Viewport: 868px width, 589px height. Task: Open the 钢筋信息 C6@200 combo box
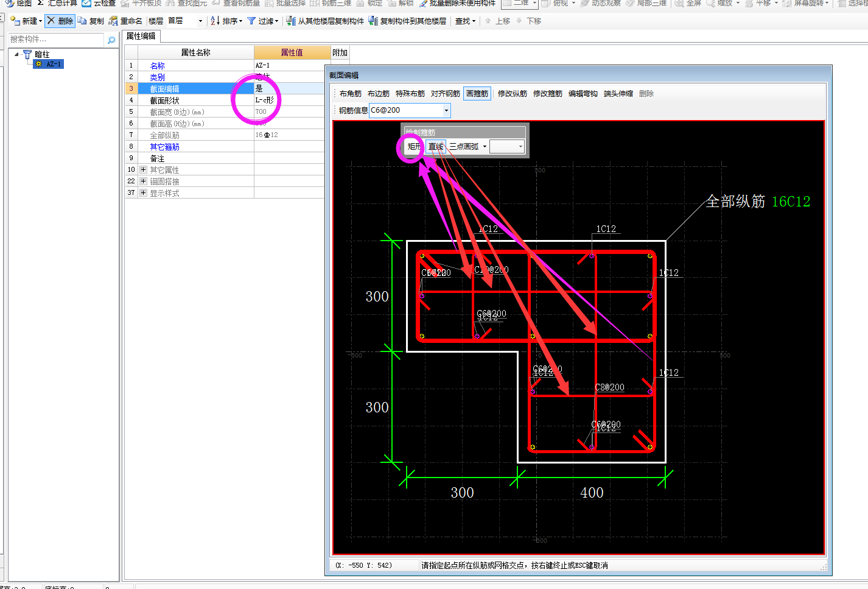tap(410, 110)
